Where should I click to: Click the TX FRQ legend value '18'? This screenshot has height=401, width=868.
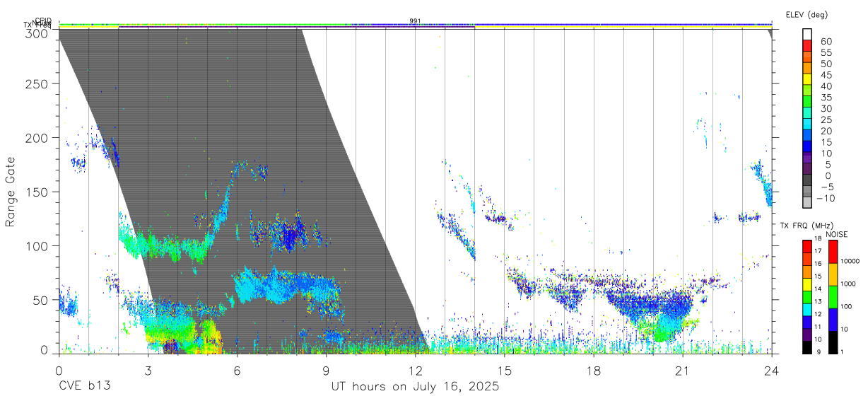(x=818, y=239)
